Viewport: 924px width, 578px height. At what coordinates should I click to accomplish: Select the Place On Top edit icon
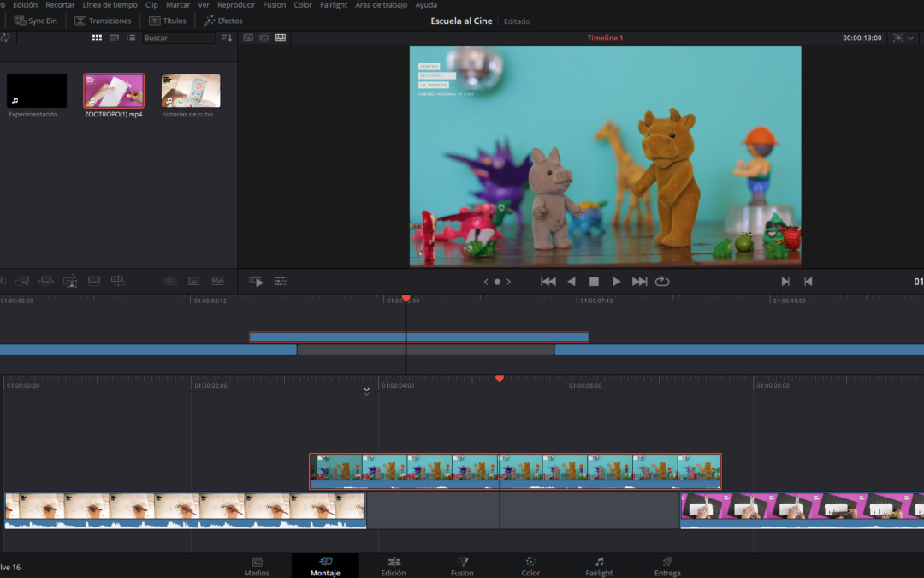[x=93, y=280]
